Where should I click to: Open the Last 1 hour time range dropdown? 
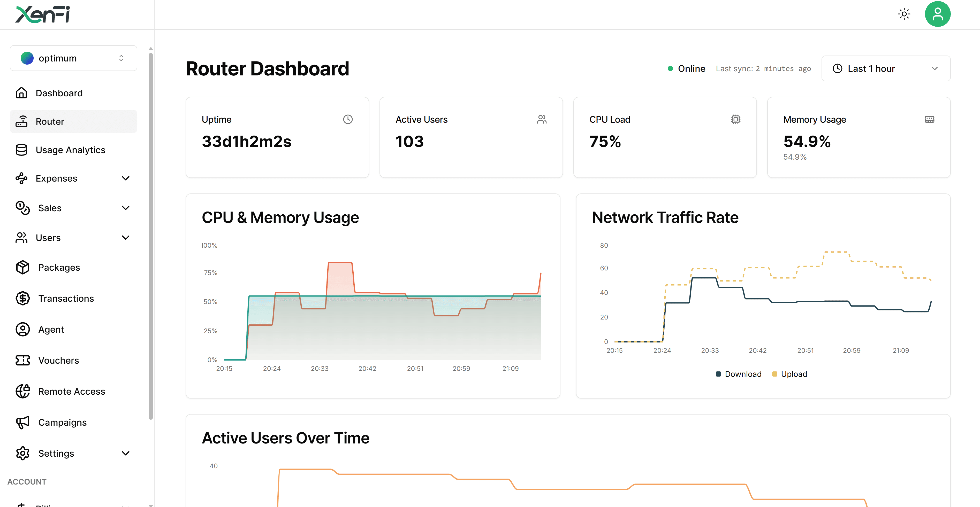coord(886,69)
